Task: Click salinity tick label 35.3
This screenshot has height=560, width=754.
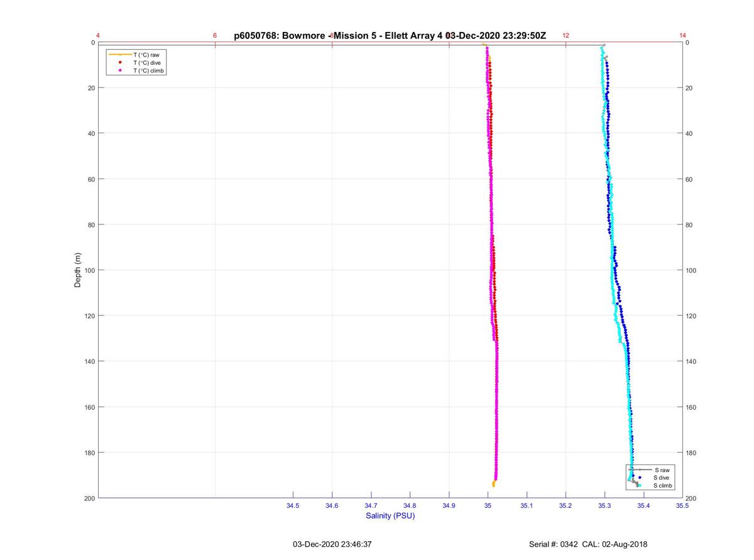Action: 604,506
